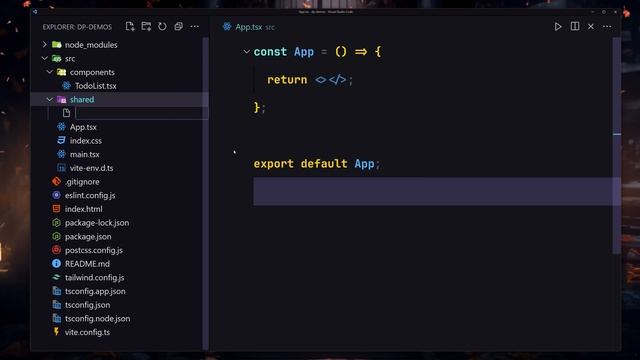Click the CSS icon beside index.css

pos(61,140)
